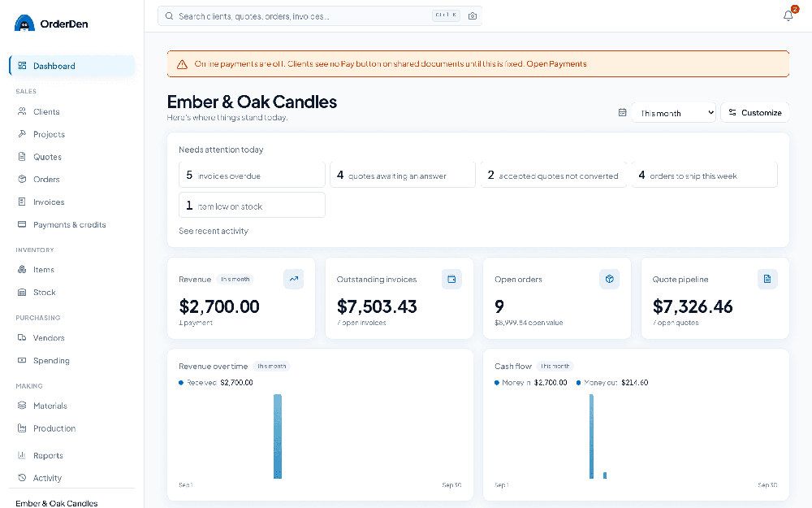Click the warning triangle in payments alert
This screenshot has height=508, width=812.
point(182,64)
